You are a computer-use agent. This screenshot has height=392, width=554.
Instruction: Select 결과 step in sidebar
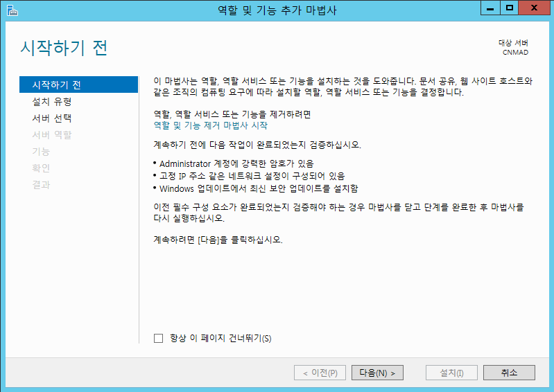[41, 184]
